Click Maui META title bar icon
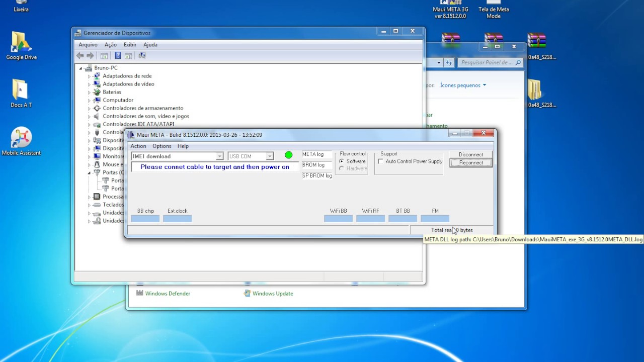The image size is (644, 362). [x=132, y=135]
